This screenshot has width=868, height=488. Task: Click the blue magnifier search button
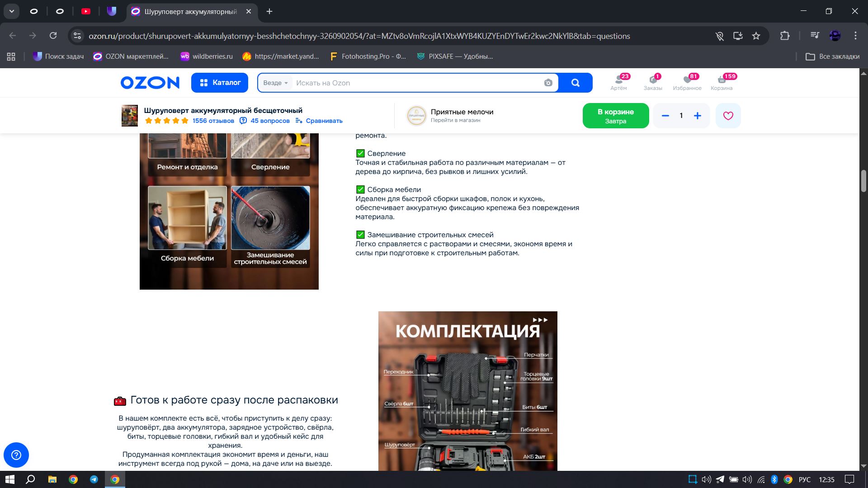click(575, 83)
